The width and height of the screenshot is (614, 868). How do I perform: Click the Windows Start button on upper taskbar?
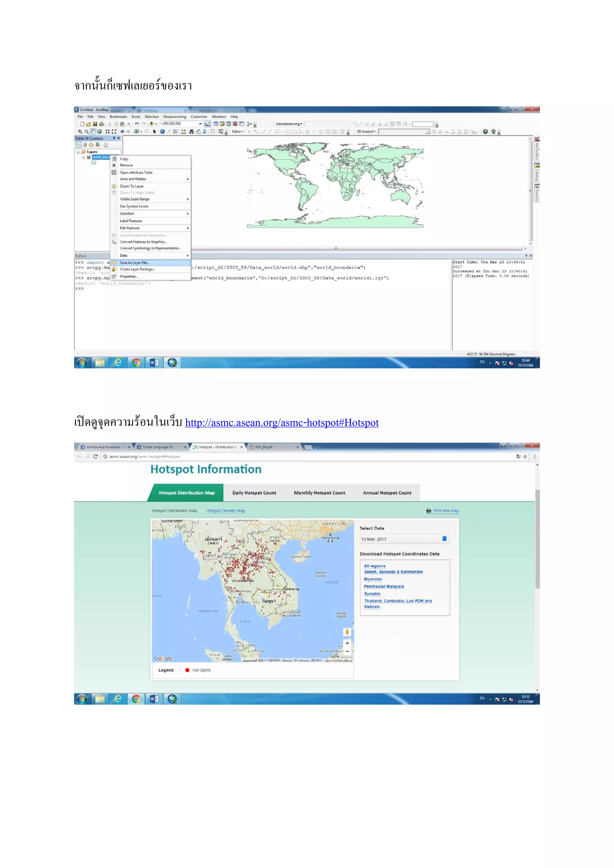tap(82, 363)
